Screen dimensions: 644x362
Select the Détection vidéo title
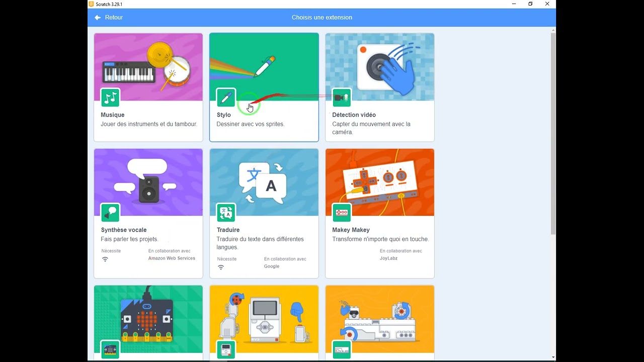354,115
